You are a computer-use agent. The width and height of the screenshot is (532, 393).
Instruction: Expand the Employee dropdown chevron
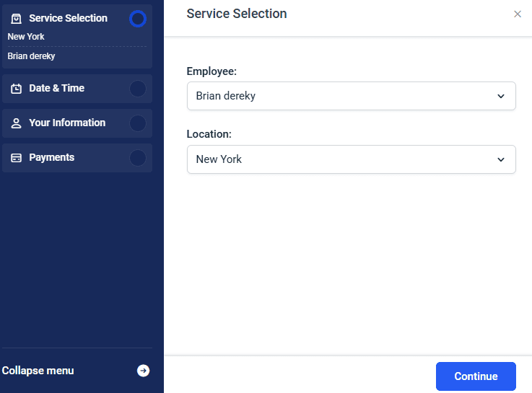[x=501, y=96]
